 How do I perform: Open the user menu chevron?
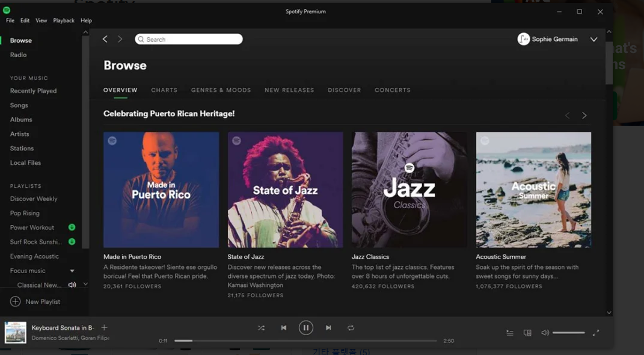(x=593, y=40)
